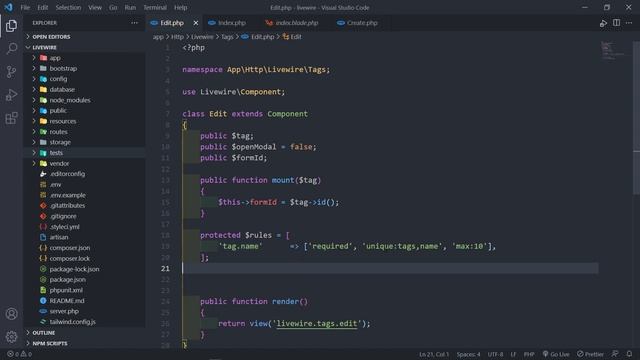The width and height of the screenshot is (640, 360).
Task: Open the Selection menu
Action: 68,7
